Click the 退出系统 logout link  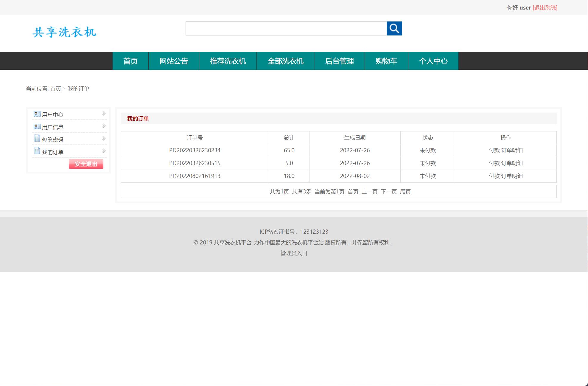click(x=545, y=7)
